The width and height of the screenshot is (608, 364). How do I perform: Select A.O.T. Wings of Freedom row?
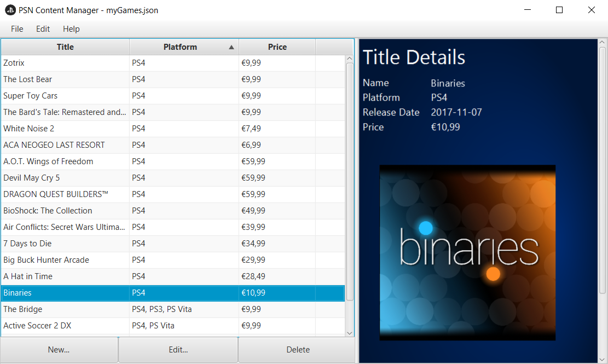coord(173,161)
